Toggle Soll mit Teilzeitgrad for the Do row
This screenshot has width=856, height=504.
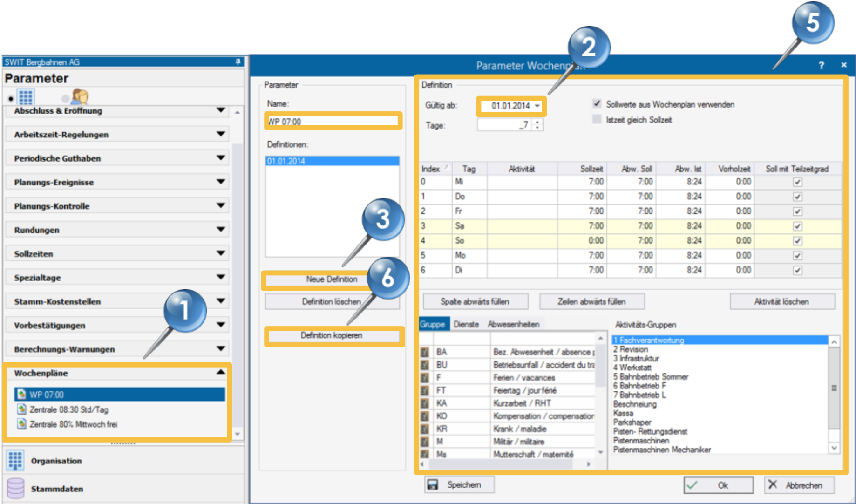[797, 197]
